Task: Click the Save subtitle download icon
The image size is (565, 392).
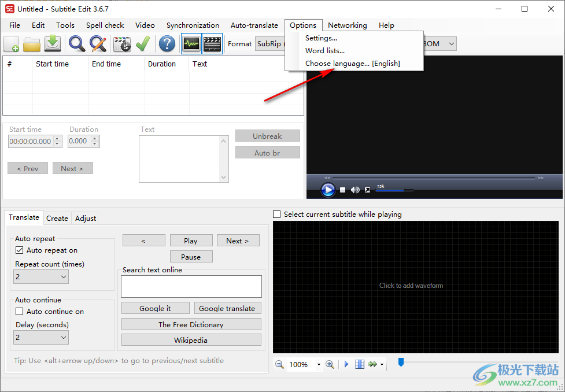Action: click(53, 44)
